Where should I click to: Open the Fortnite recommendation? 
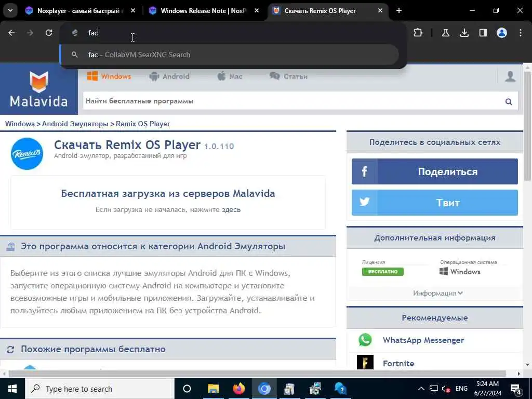[x=398, y=363]
